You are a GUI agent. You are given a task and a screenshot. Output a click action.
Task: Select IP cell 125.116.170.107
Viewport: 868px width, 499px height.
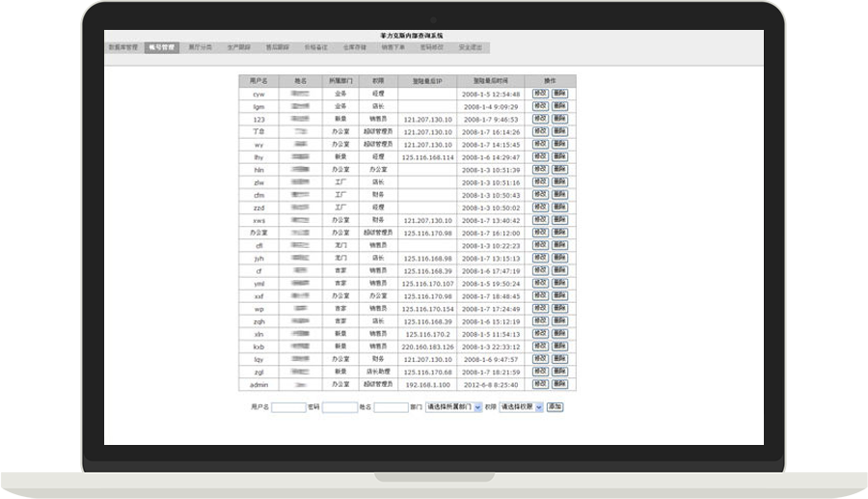tap(427, 284)
